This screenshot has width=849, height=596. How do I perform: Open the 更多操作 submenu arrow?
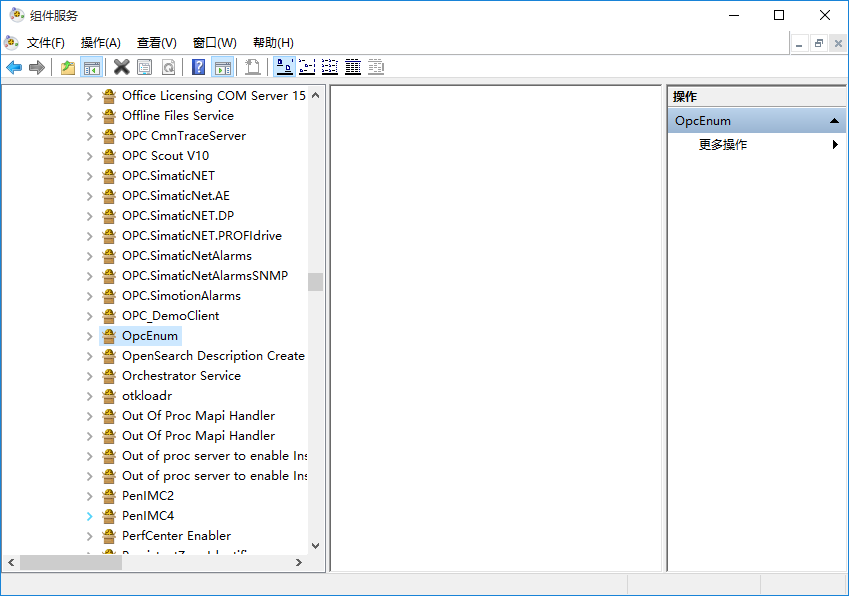point(835,145)
